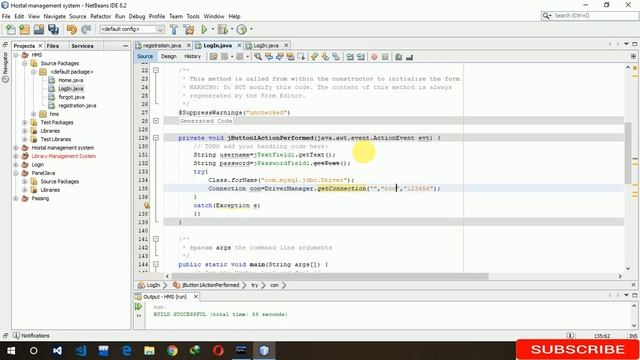
Task: Minimize the Projects panel
Action: point(125,46)
